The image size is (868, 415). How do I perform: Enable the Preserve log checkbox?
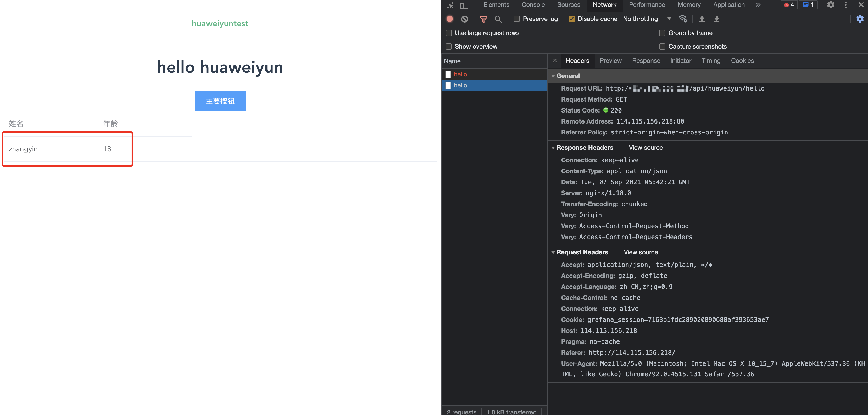(x=516, y=19)
